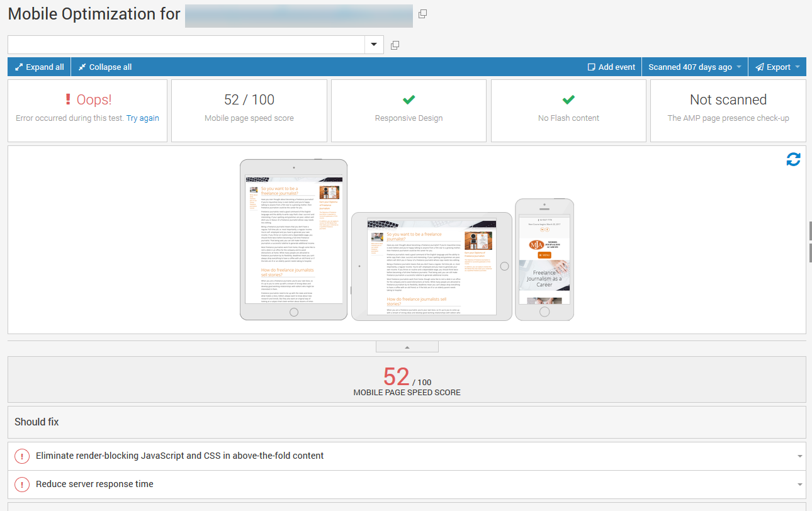Click the red exclamation Oops error icon

[x=68, y=99]
